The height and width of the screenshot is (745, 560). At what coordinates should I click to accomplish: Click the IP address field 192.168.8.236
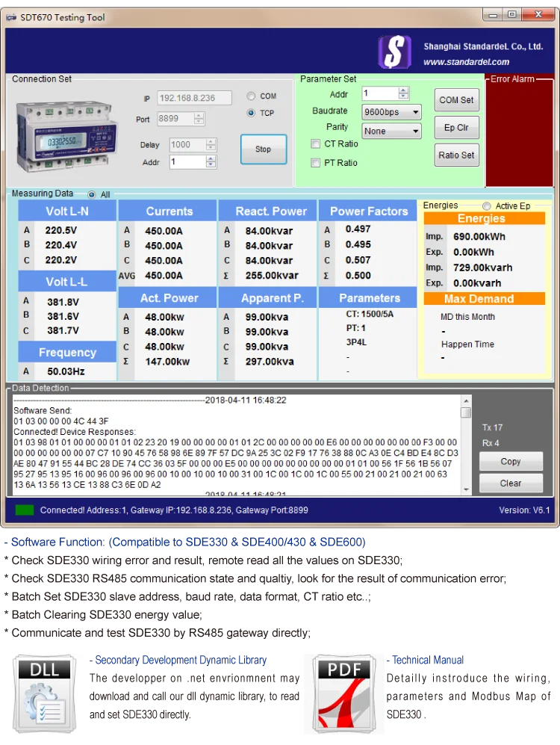[x=195, y=98]
